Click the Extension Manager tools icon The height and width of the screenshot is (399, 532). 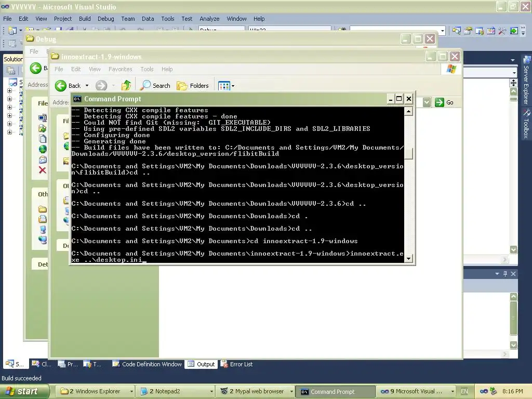click(x=502, y=31)
